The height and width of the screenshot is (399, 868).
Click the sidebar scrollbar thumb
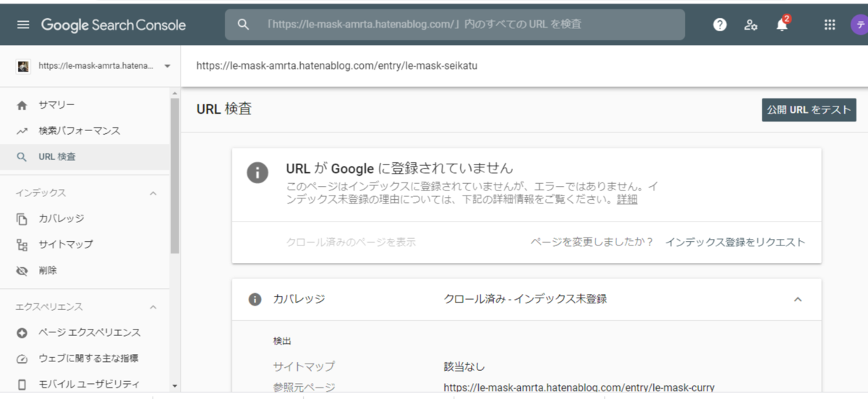point(174,176)
